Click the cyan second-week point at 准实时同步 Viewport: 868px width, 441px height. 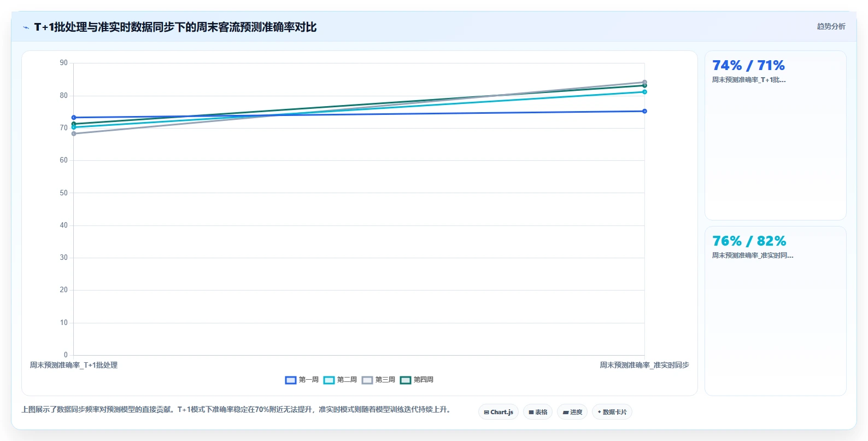click(644, 92)
